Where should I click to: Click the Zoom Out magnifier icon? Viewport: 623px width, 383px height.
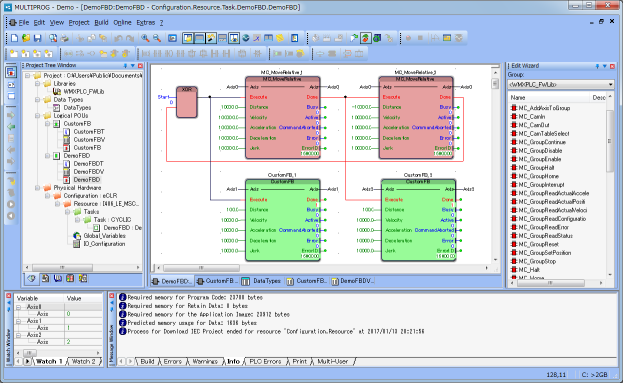click(157, 38)
